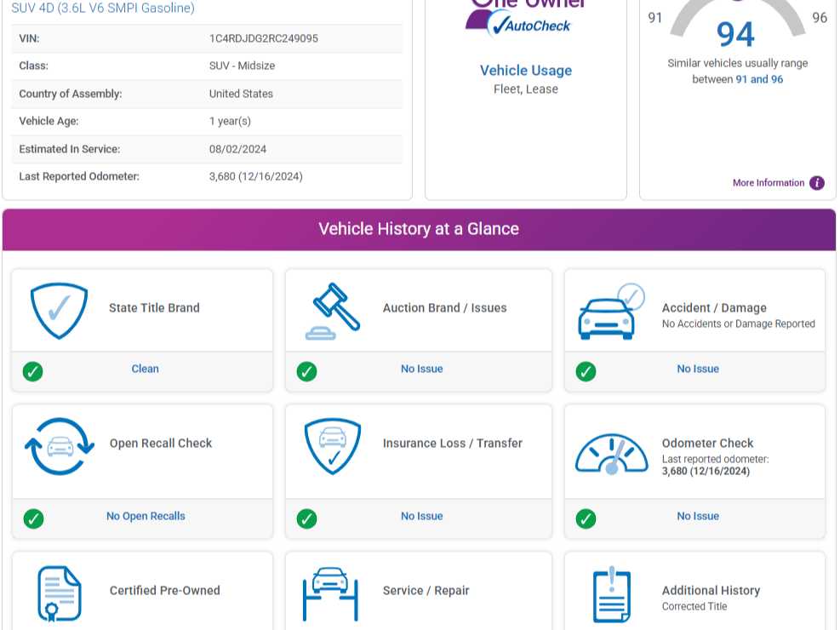Click the State Title Brand shield icon

(x=59, y=311)
